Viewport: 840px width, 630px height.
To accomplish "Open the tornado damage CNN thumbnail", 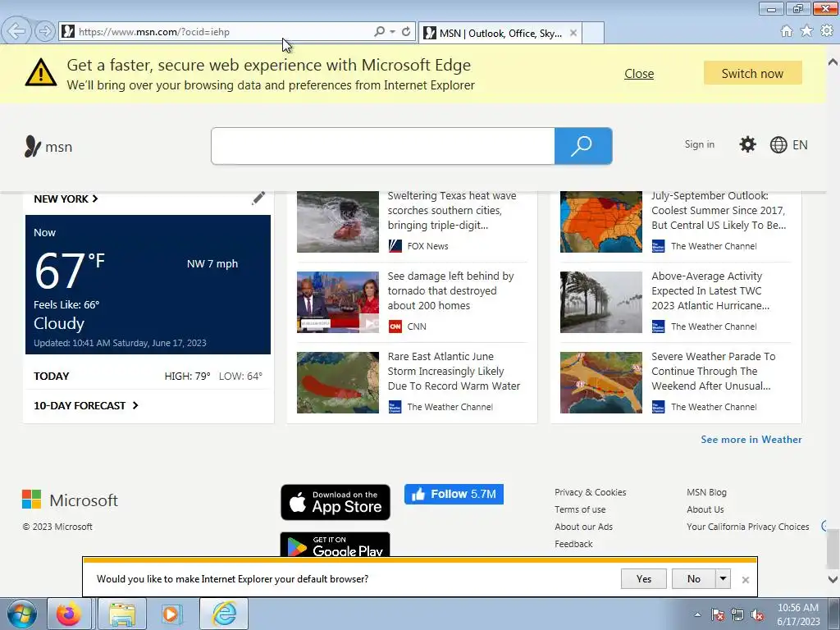I will click(x=337, y=302).
